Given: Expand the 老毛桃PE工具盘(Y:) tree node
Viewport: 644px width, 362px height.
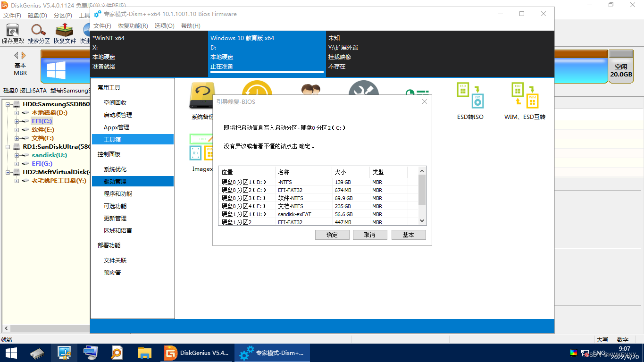Looking at the screenshot, I should [17, 180].
